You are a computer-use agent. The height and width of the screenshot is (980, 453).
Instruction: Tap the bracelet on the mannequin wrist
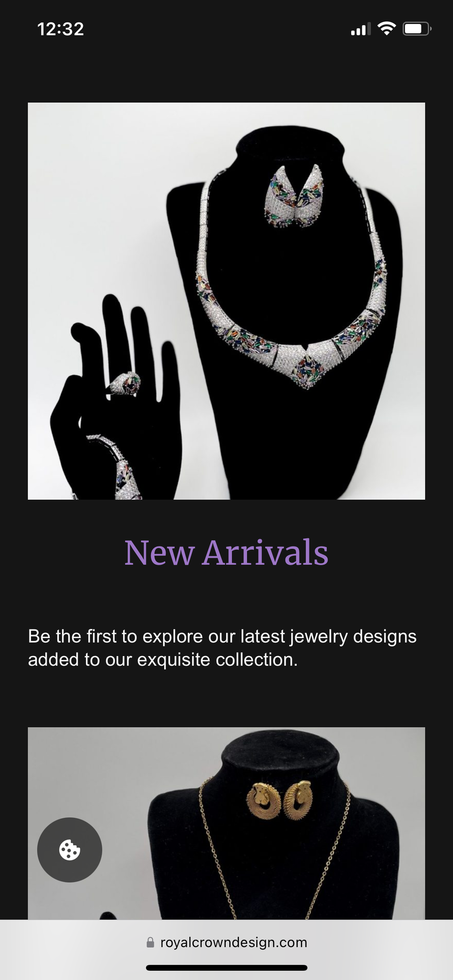pos(116,466)
